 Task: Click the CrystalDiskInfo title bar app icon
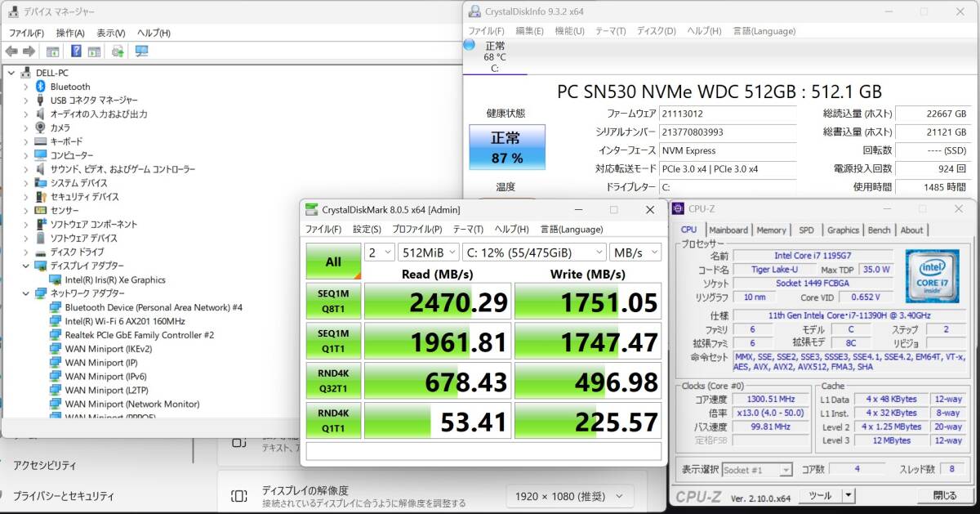click(x=474, y=11)
